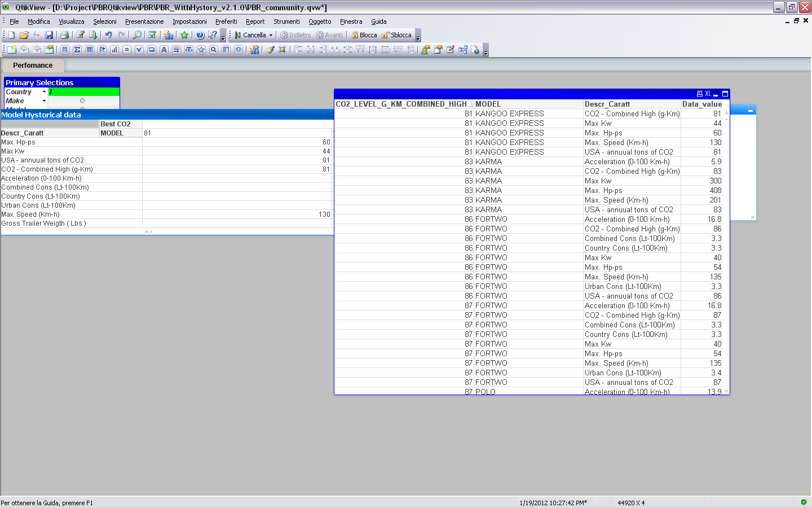Create a Search object
Screen dimensions: 812x508
click(214, 50)
